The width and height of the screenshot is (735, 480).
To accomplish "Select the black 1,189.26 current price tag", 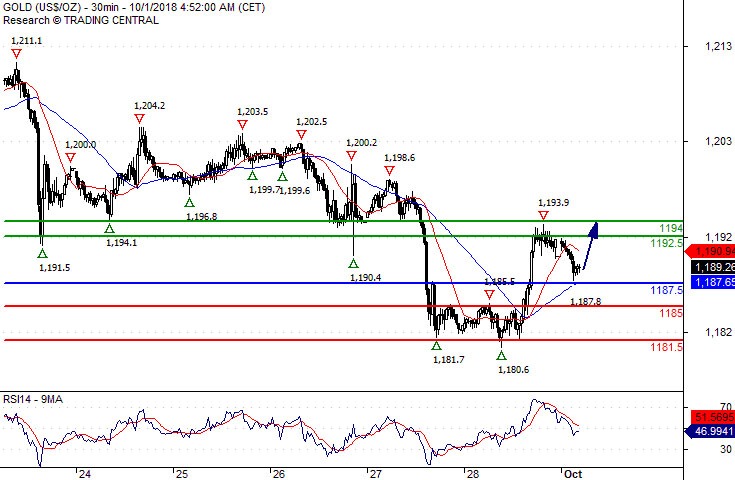I will [x=713, y=267].
